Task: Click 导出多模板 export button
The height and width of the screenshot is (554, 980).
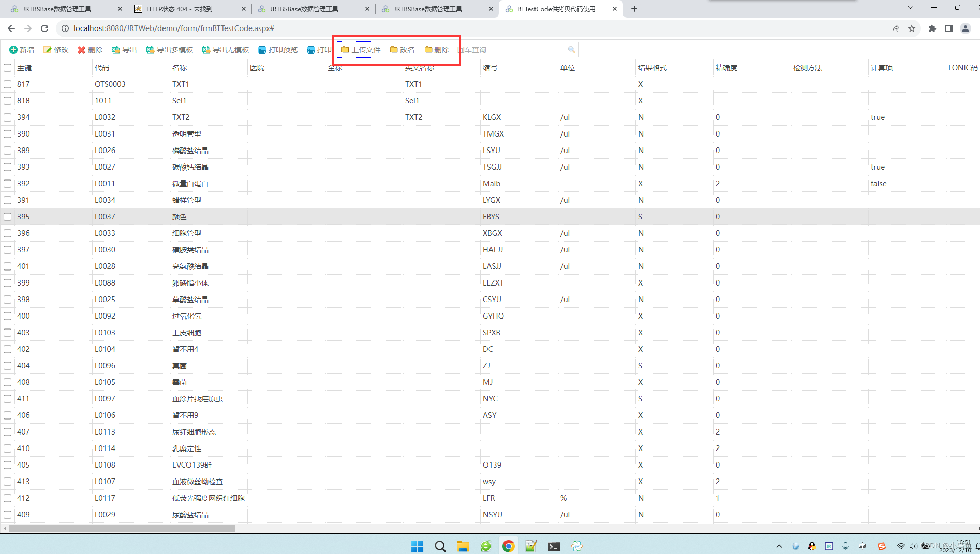Action: 170,50
